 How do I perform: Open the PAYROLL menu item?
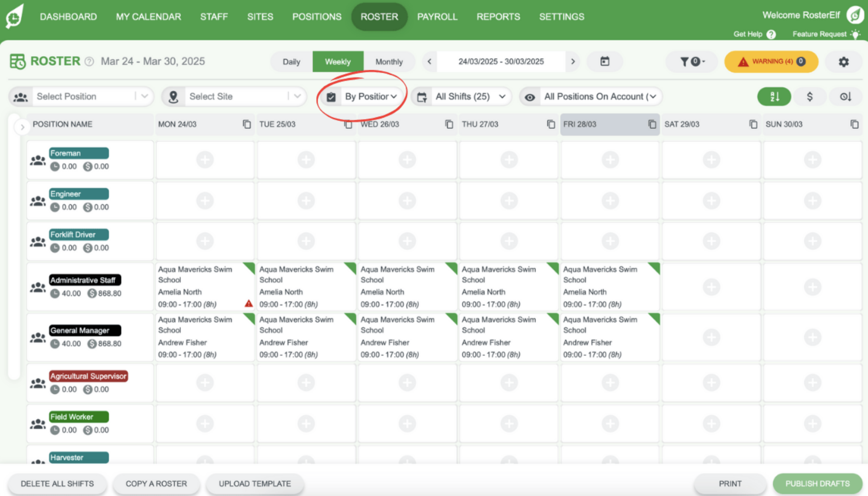437,17
